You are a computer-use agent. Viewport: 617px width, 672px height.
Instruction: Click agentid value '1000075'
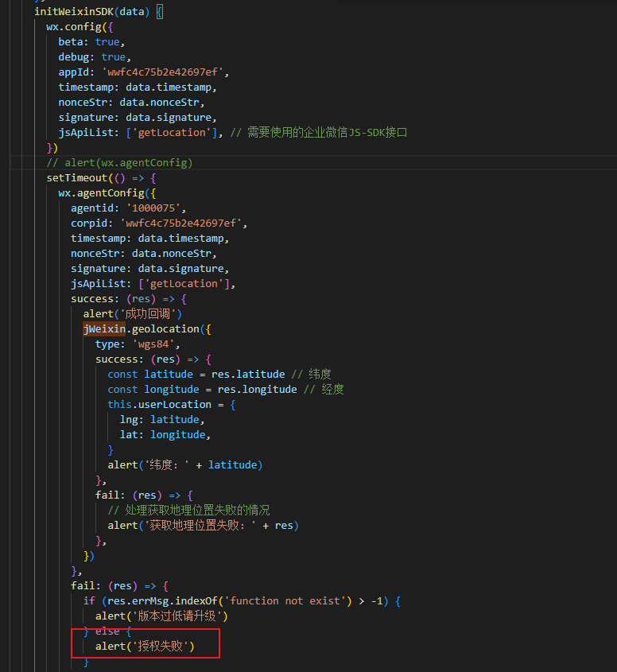153,208
